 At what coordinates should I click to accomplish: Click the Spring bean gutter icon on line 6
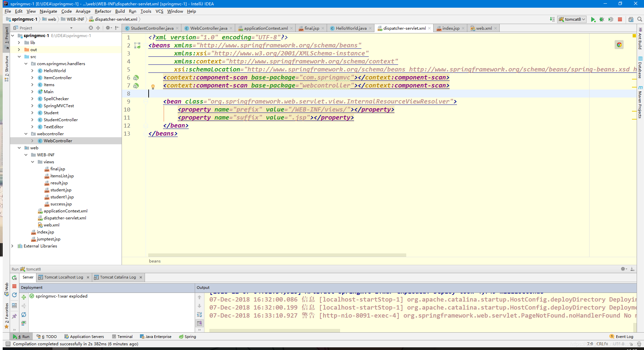coord(136,78)
